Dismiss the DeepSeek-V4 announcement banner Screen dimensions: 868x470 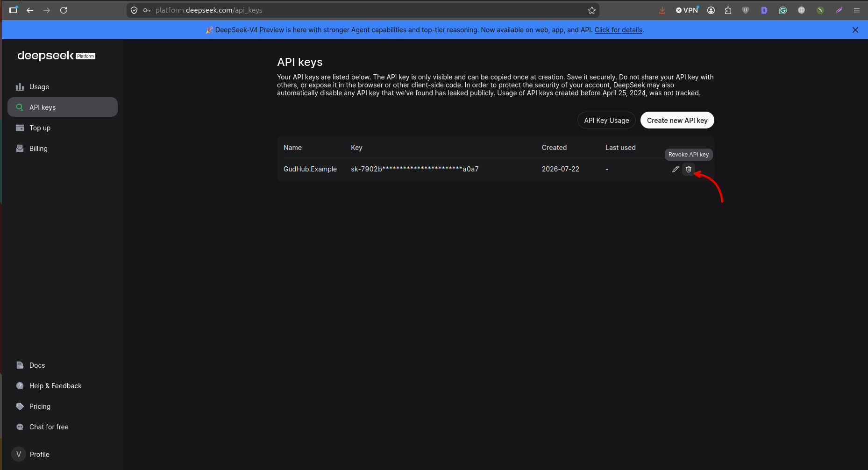click(855, 30)
